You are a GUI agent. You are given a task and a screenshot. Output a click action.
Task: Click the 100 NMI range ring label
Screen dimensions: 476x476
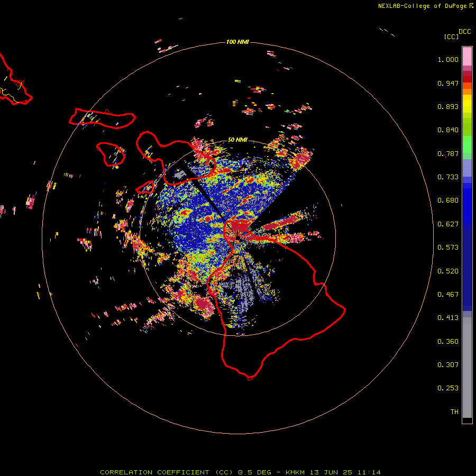click(x=237, y=42)
